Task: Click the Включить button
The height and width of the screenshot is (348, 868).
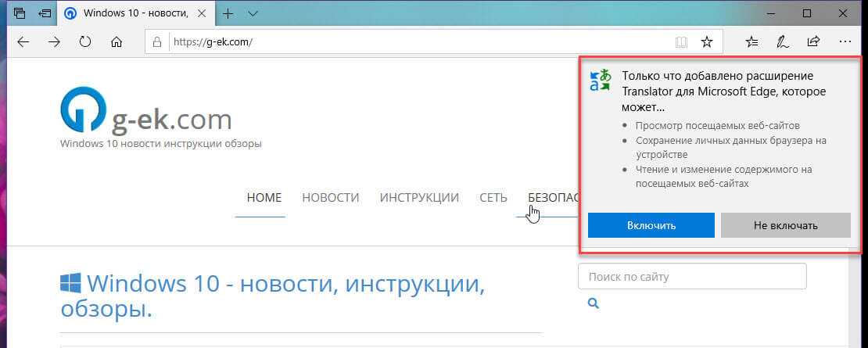Action: click(651, 225)
